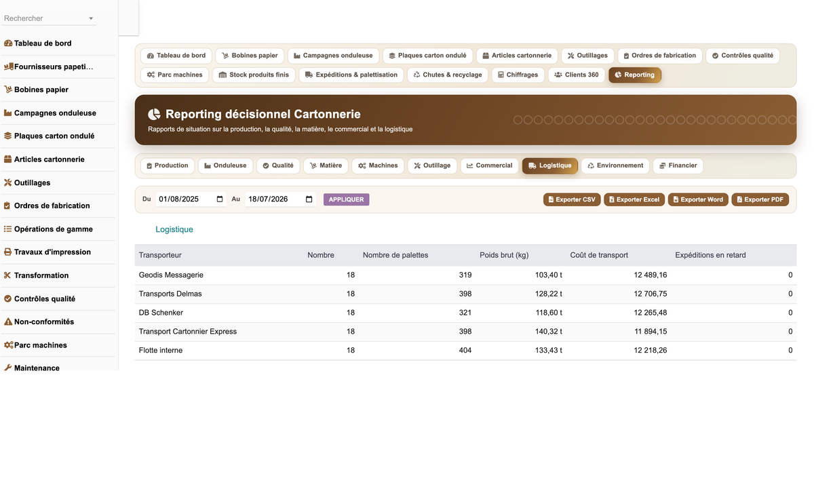Open Stock produits finis in the top navigation
Viewport: 814px width, 504px height.
(254, 75)
